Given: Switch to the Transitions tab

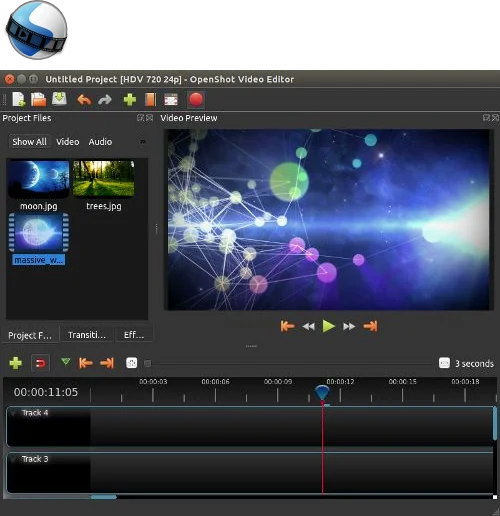Looking at the screenshot, I should pyautogui.click(x=87, y=335).
